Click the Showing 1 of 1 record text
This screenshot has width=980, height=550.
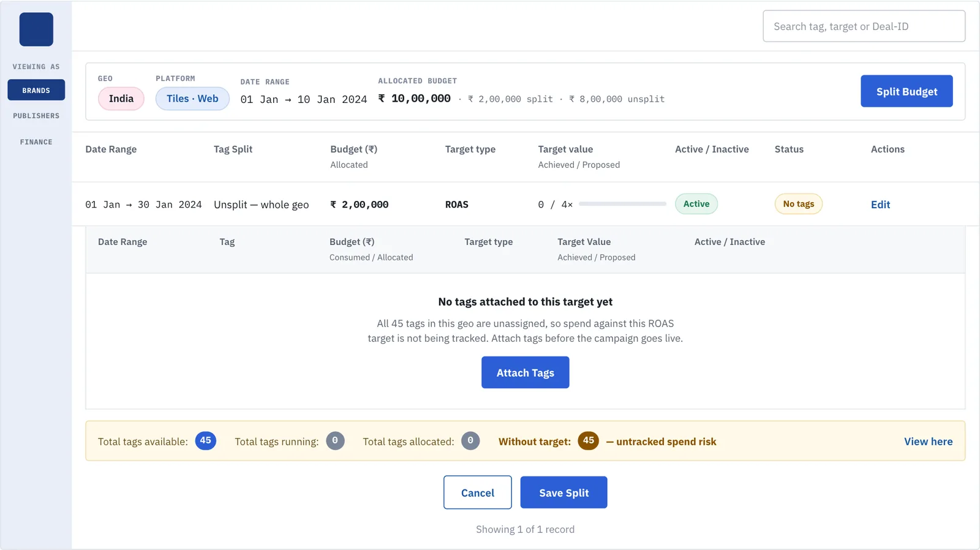point(526,529)
